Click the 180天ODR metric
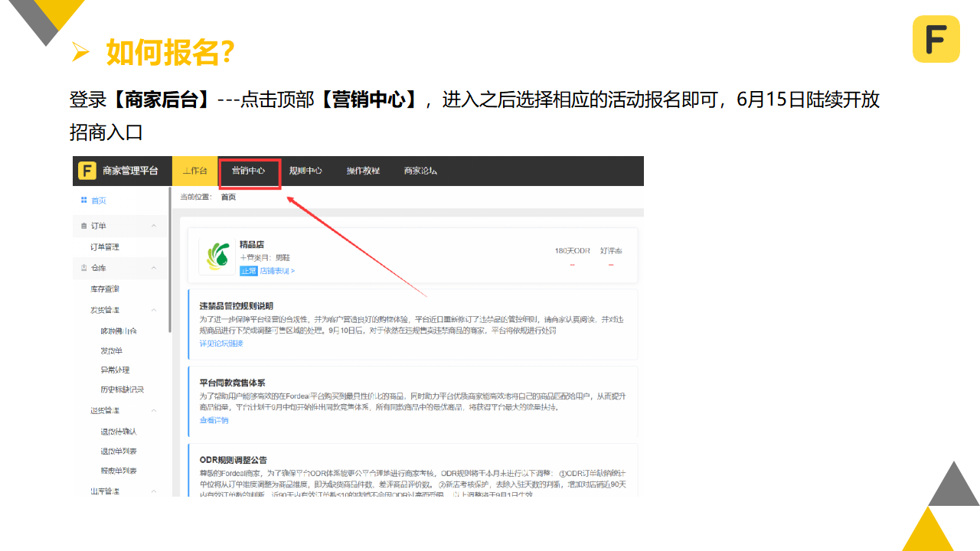980x551 pixels. 572,251
